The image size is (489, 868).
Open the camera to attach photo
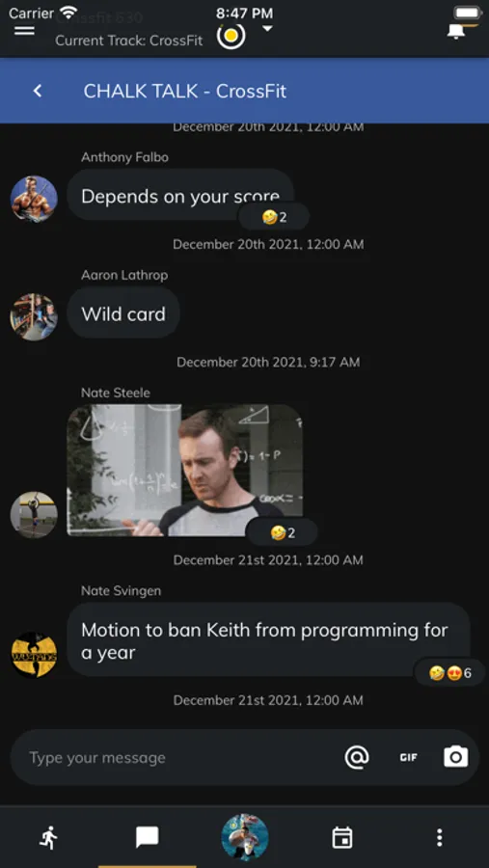pos(456,757)
